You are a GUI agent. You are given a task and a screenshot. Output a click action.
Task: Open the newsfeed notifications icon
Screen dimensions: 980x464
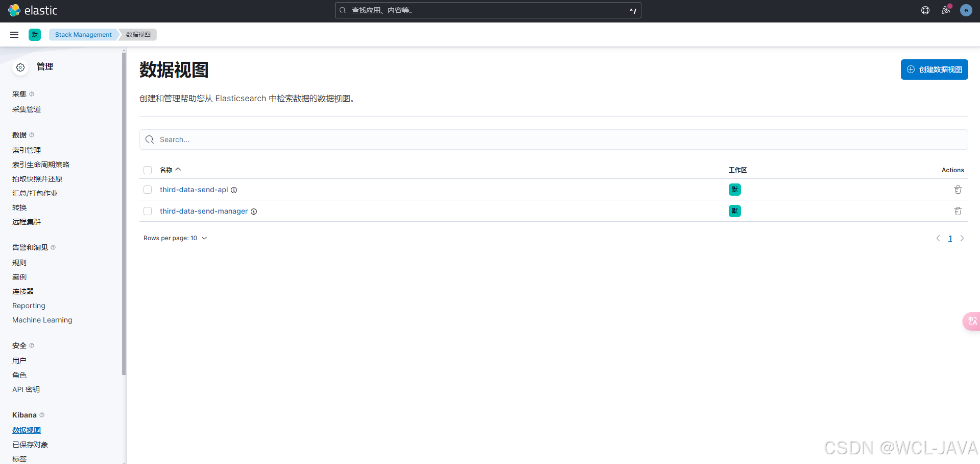tap(946, 10)
